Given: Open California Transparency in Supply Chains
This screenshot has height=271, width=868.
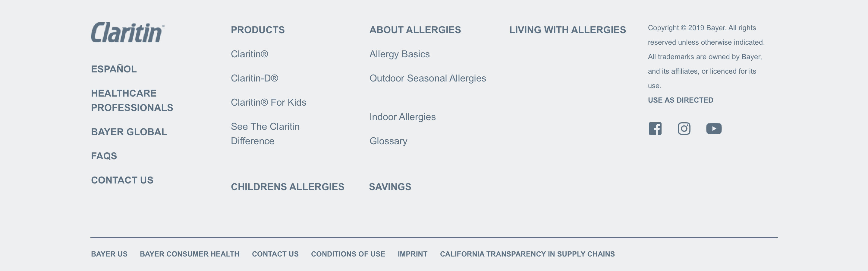Looking at the screenshot, I should (527, 254).
